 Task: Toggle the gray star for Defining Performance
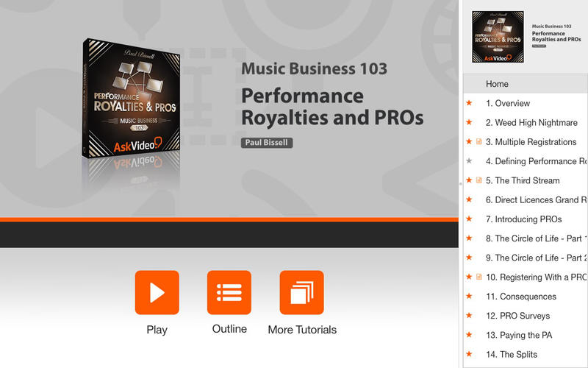click(469, 160)
